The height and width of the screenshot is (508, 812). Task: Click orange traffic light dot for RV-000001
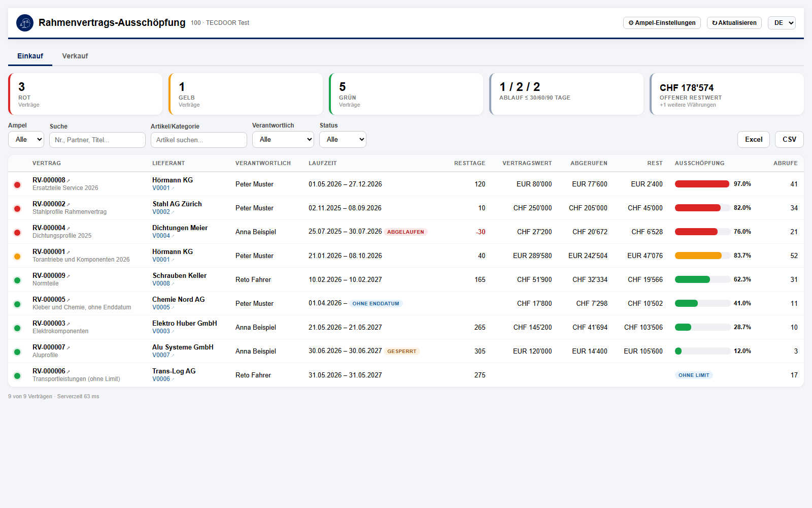coord(17,257)
